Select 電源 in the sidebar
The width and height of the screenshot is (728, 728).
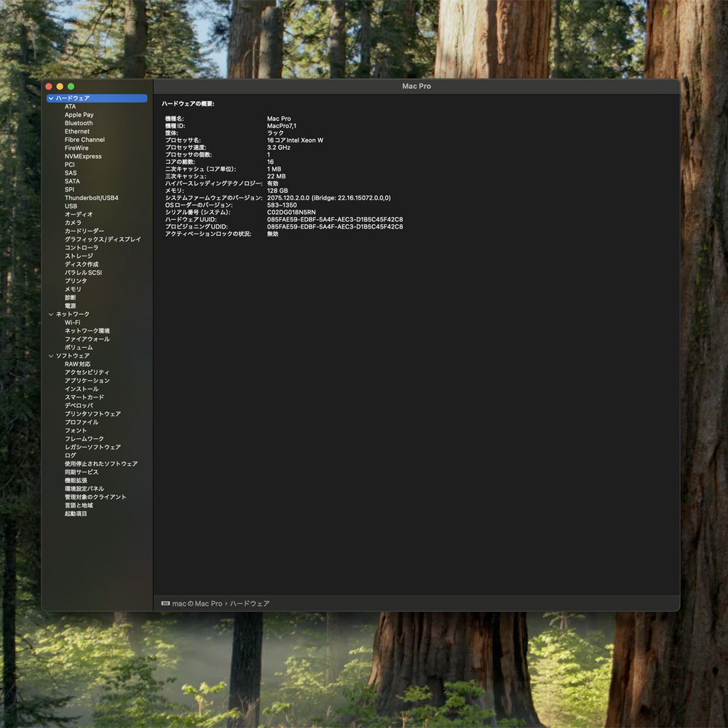[x=70, y=306]
